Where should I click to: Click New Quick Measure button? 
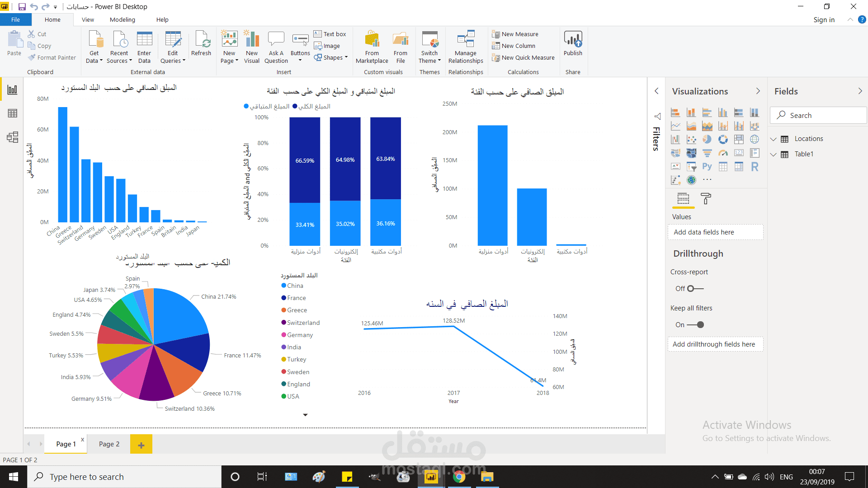point(524,58)
